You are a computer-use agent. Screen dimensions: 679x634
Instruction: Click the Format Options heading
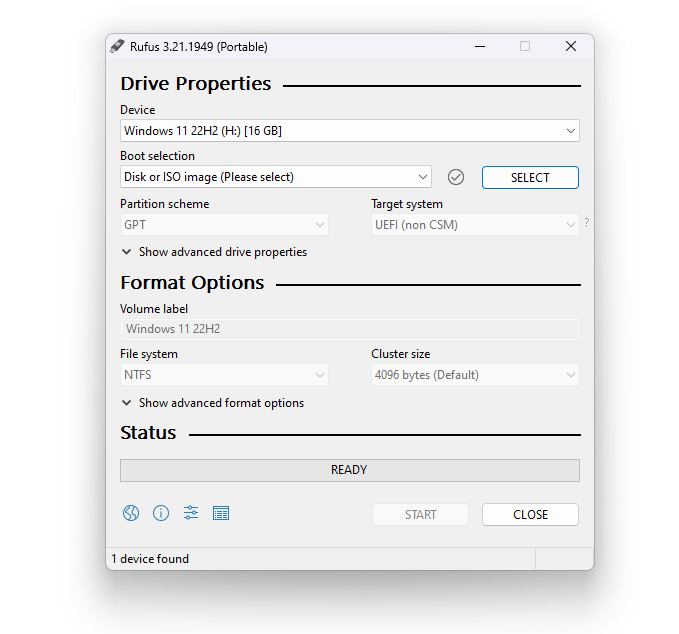pyautogui.click(x=192, y=283)
